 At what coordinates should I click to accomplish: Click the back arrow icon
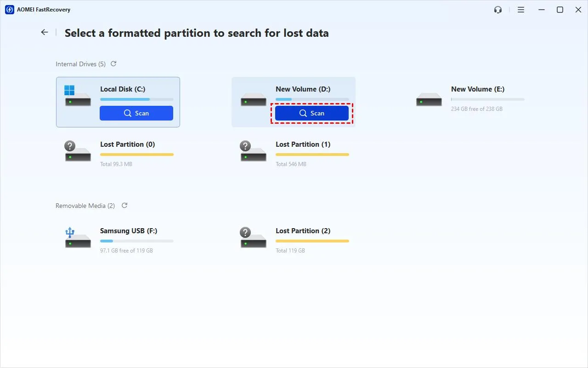coord(44,32)
